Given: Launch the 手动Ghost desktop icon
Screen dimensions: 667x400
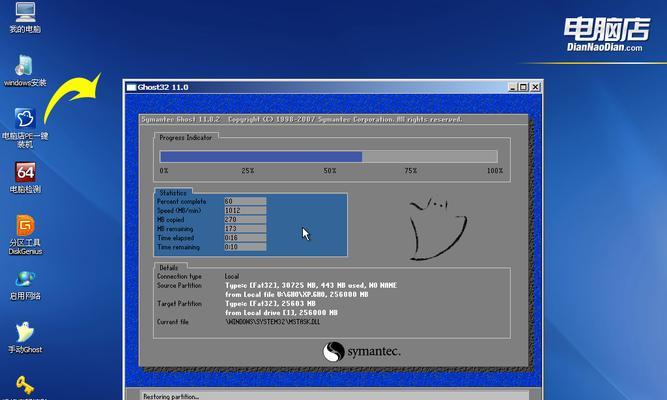Looking at the screenshot, I should 25,338.
